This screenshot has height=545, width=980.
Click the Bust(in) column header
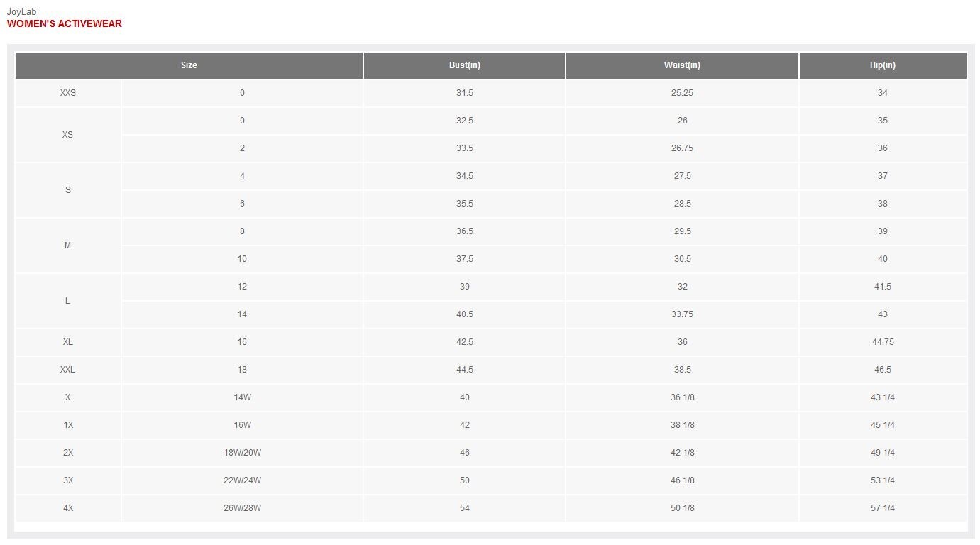(x=464, y=65)
